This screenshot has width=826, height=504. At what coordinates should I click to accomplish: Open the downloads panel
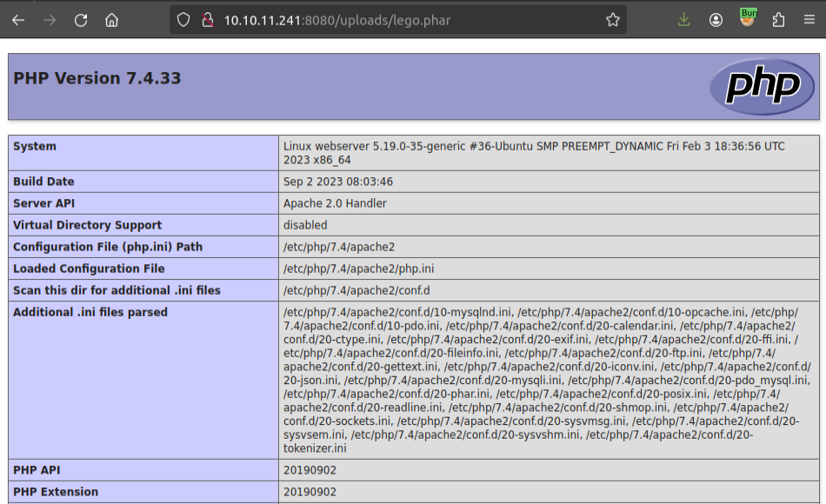pyautogui.click(x=684, y=20)
